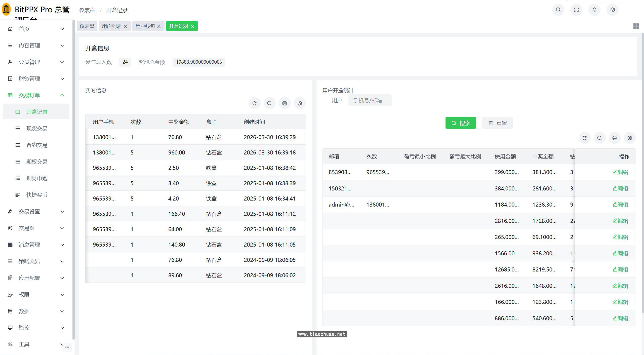Click the notification bell icon in header
The image size is (644, 355).
tap(594, 10)
